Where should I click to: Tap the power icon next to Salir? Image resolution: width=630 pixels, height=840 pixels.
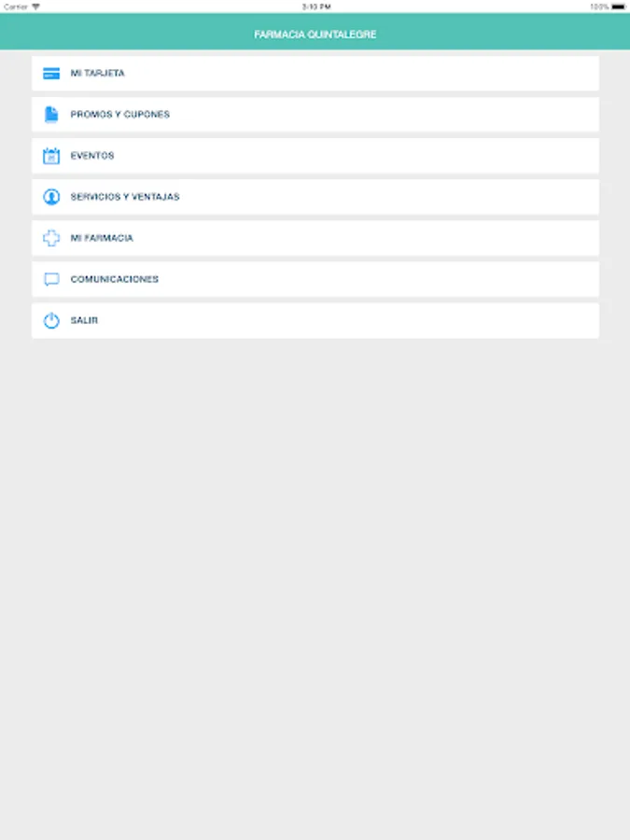pos(51,321)
